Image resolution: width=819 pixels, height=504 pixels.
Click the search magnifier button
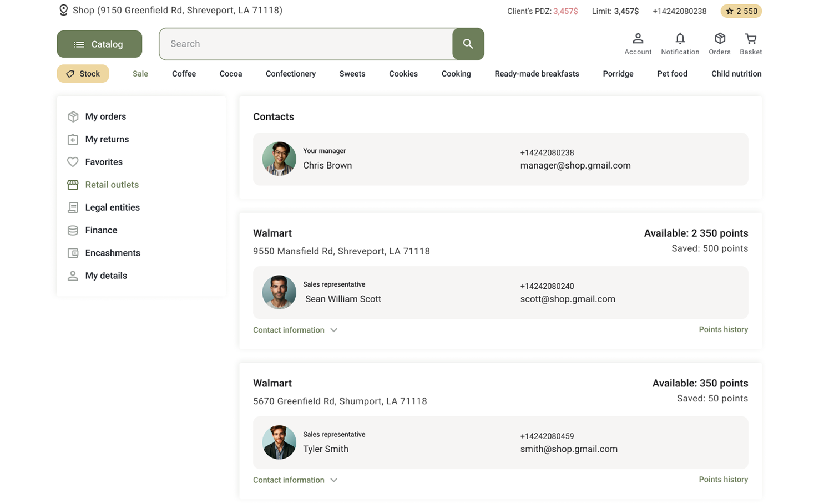pos(468,44)
